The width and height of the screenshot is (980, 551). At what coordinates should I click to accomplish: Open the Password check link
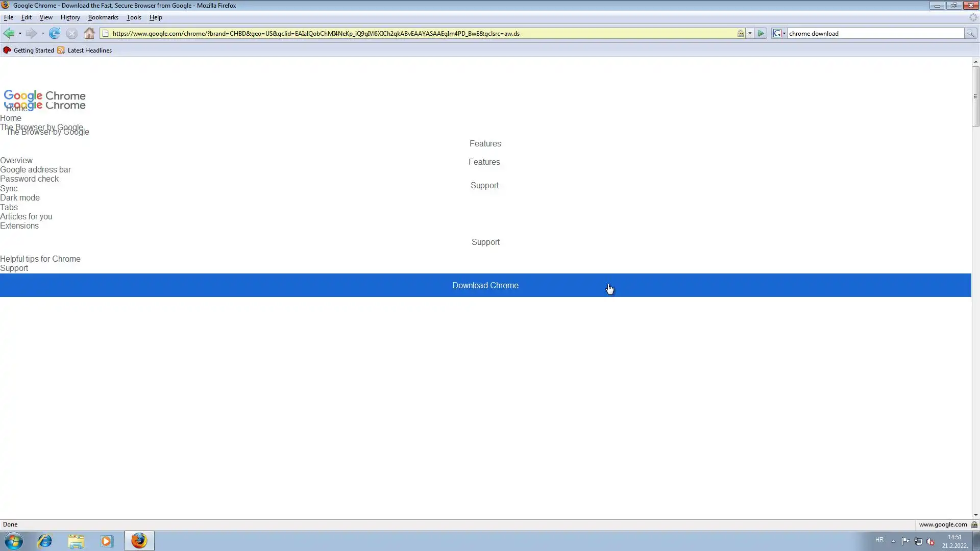point(29,179)
